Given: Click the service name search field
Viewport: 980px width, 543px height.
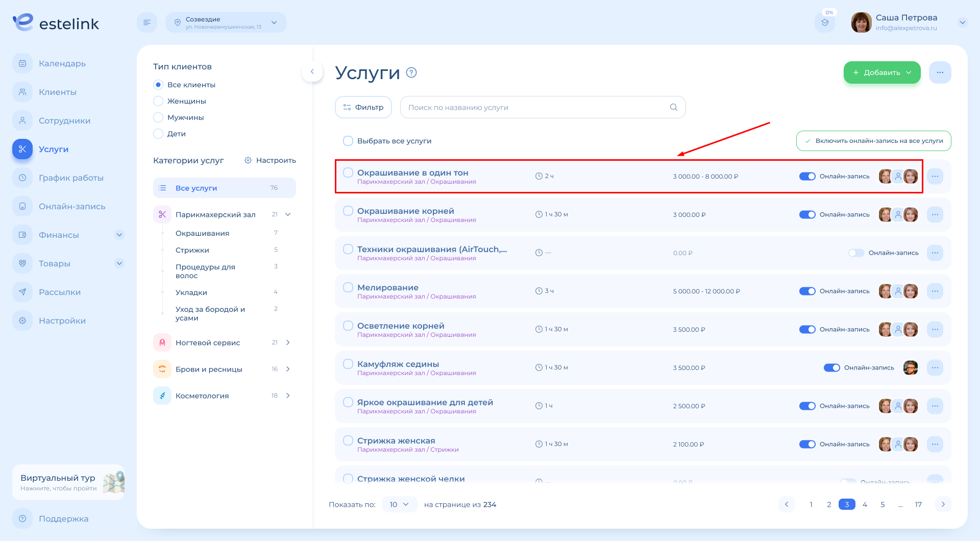Looking at the screenshot, I should click(536, 107).
